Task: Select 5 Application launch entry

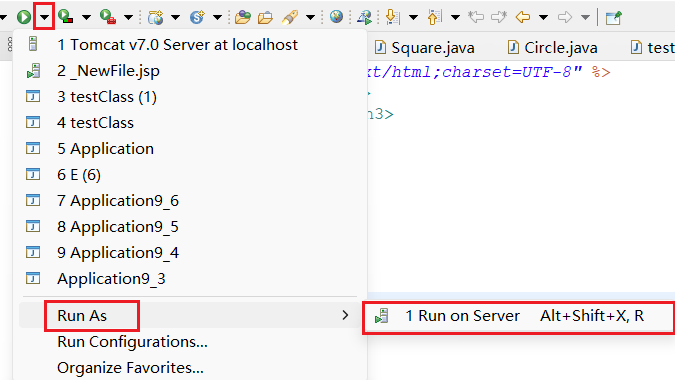Action: (190, 148)
